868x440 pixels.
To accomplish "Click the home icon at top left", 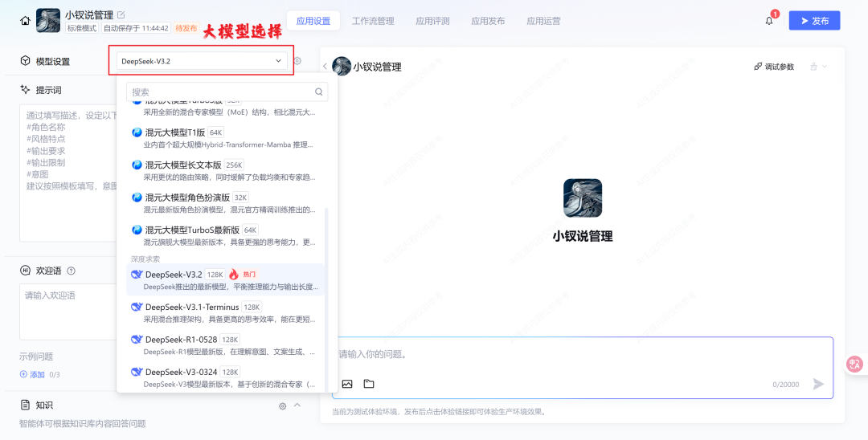I will point(26,21).
